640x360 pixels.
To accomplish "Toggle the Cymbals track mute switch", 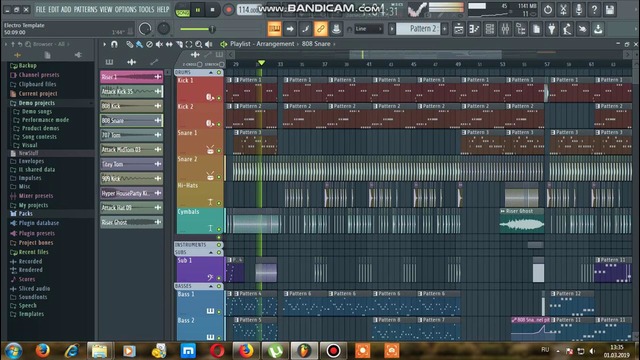I will coord(219,229).
